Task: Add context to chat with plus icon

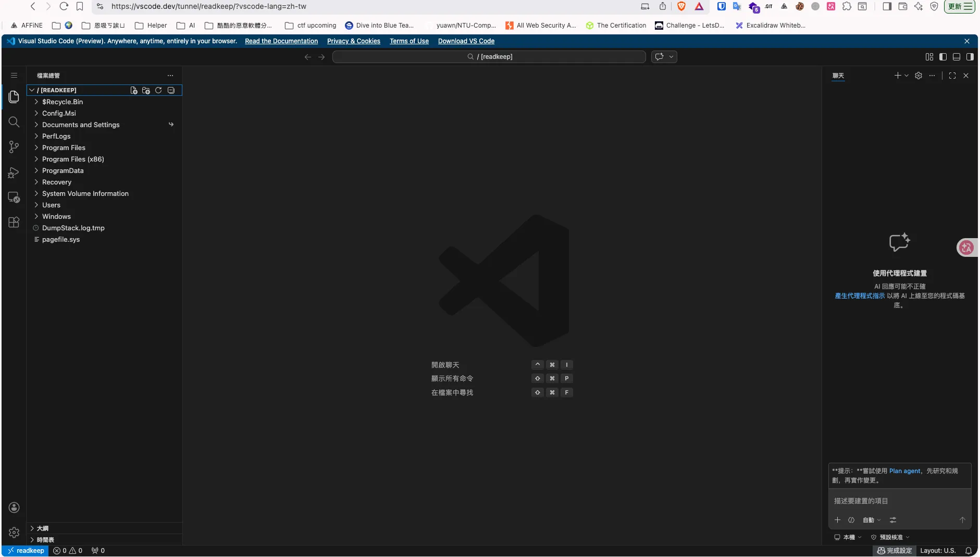Action: [838, 520]
